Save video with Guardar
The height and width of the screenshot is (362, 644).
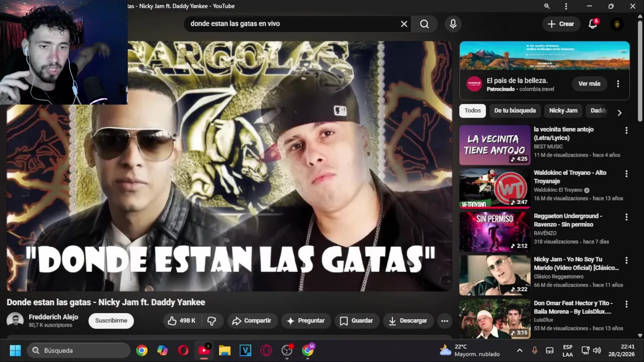[356, 321]
